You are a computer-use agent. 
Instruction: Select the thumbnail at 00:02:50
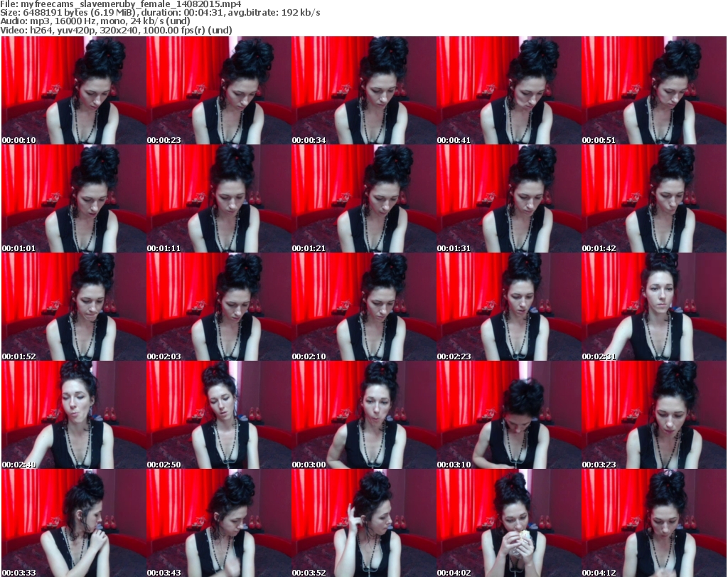(219, 415)
